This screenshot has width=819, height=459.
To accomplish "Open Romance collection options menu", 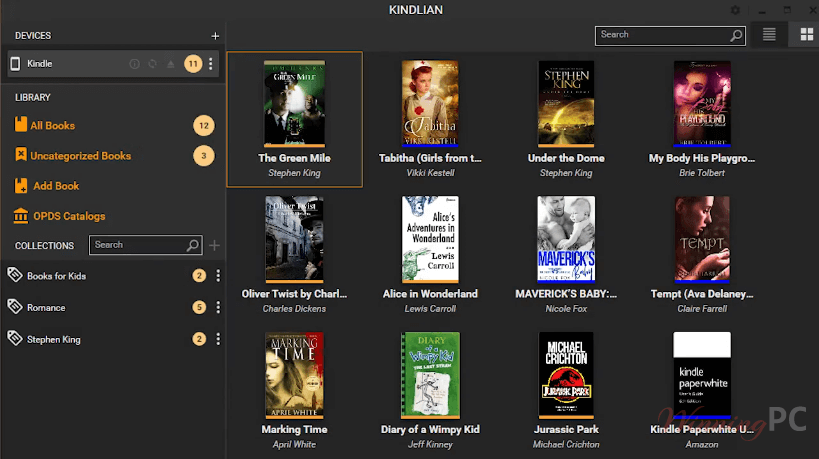I will (x=218, y=308).
